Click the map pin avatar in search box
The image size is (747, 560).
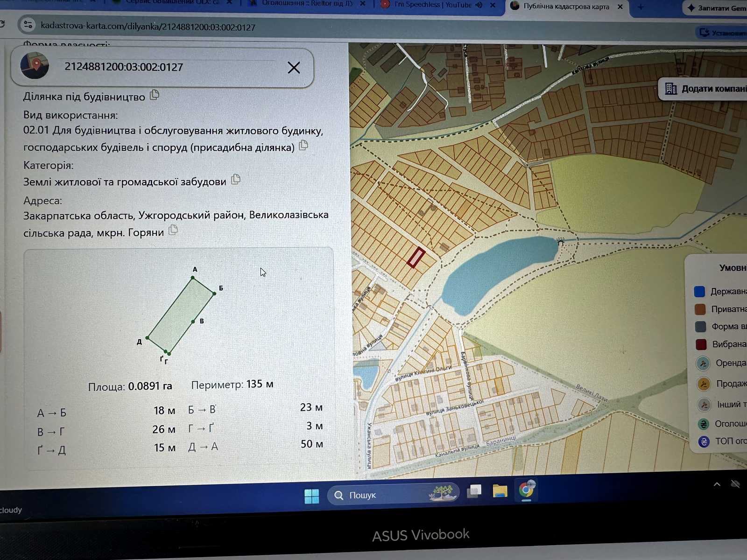point(35,66)
